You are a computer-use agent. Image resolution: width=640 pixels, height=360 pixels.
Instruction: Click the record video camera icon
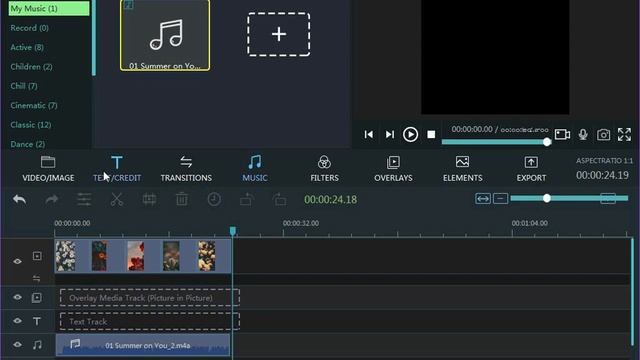point(562,134)
